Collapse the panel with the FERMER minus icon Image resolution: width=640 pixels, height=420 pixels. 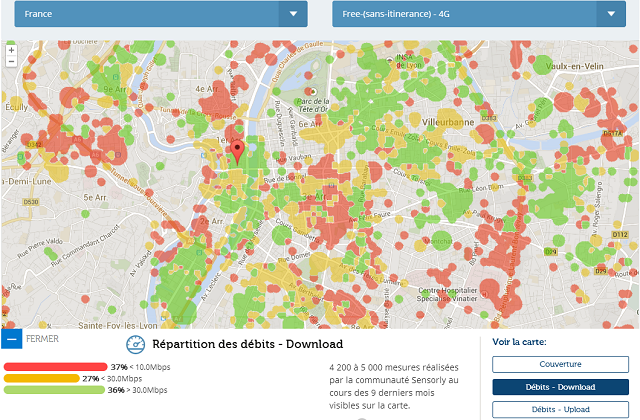[x=12, y=339]
